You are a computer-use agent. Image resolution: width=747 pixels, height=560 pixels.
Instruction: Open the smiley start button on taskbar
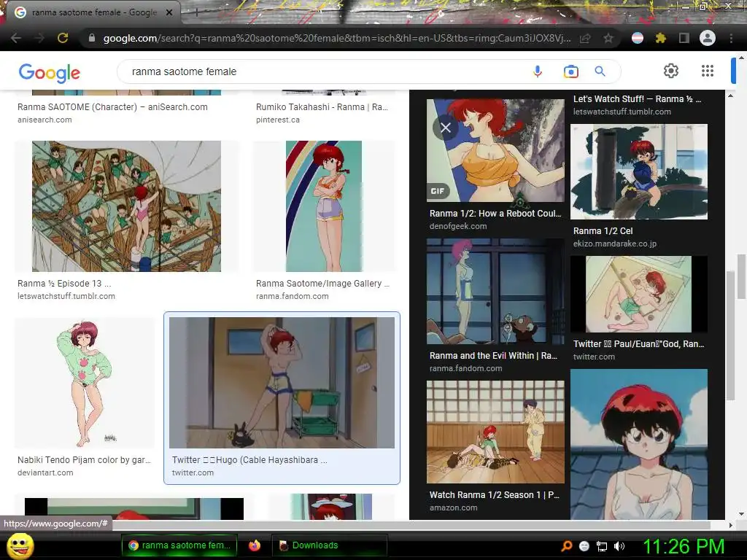pyautogui.click(x=20, y=545)
